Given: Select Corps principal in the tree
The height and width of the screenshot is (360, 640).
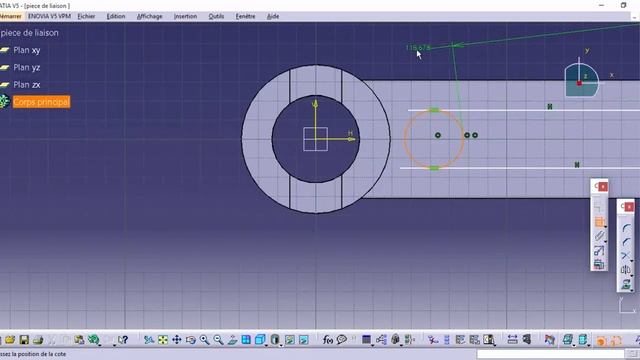Looking at the screenshot, I should [41, 102].
